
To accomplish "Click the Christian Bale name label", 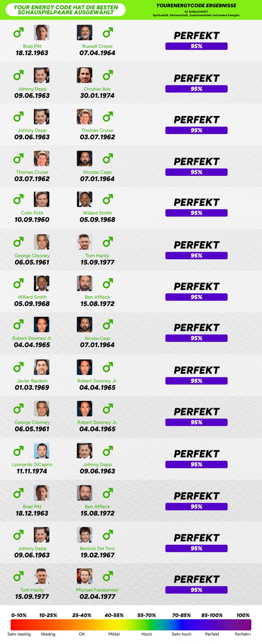I will click(97, 89).
